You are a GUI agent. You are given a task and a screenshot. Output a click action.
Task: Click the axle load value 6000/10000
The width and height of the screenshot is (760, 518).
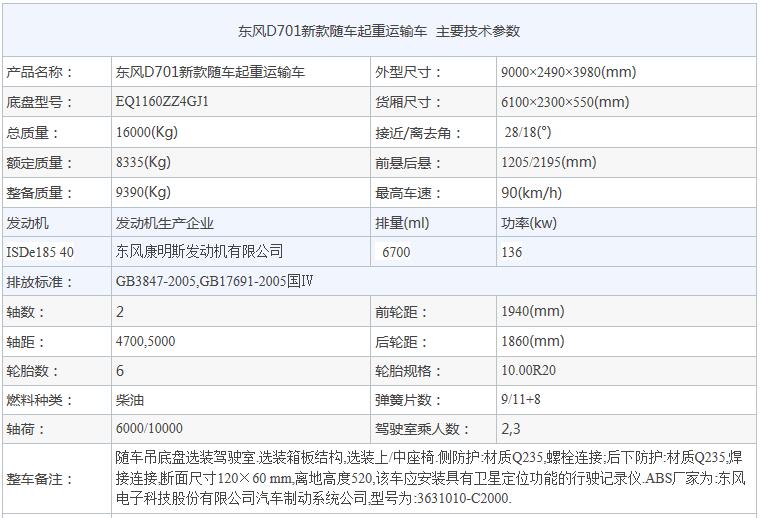[149, 428]
